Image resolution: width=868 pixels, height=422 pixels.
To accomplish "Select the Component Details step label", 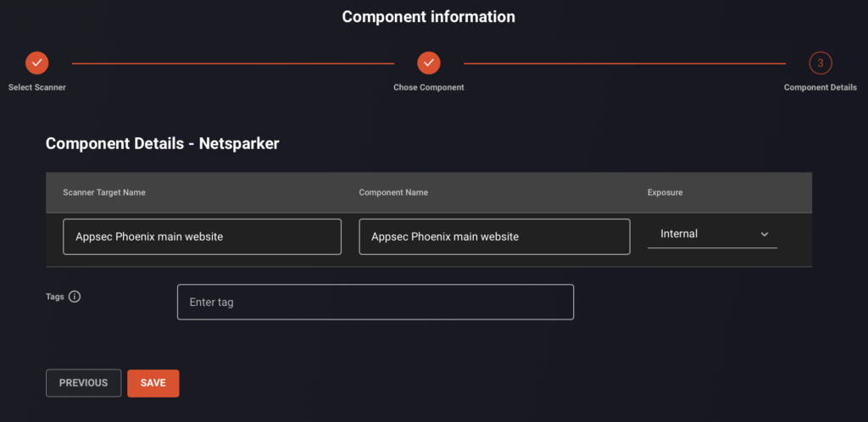I will (x=821, y=87).
